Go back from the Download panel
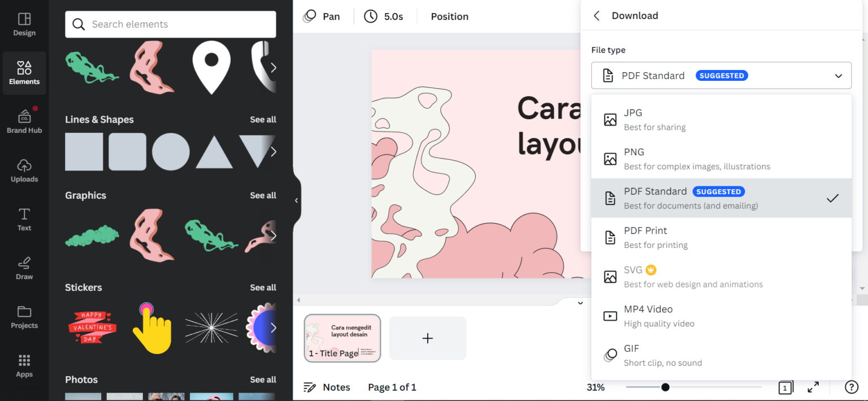 point(597,16)
